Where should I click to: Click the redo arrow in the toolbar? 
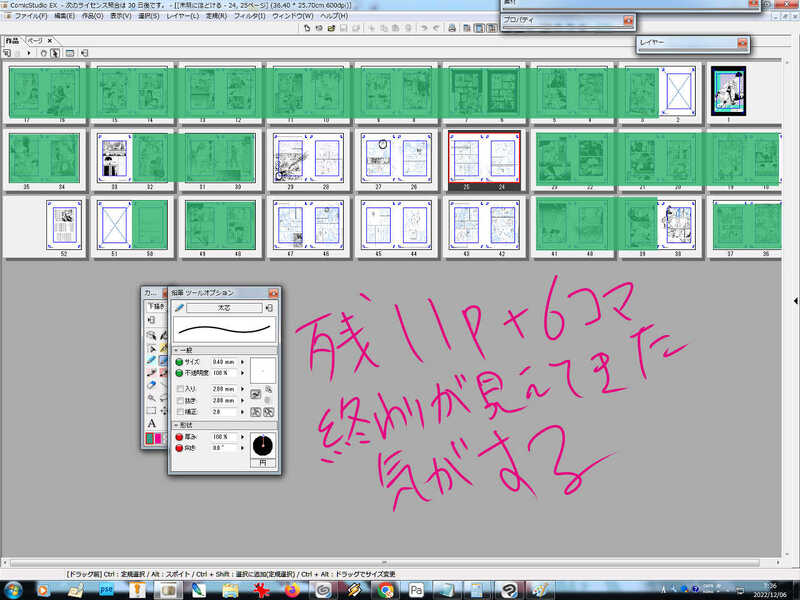(x=436, y=28)
